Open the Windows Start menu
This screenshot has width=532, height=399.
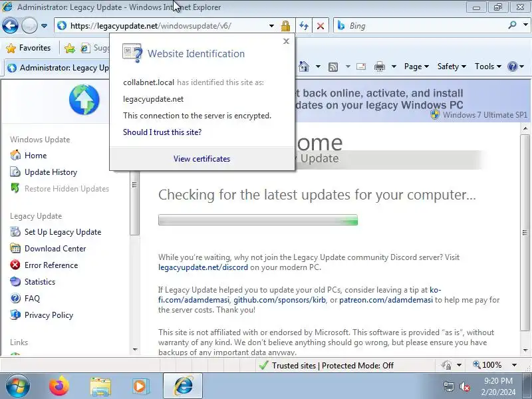click(17, 386)
